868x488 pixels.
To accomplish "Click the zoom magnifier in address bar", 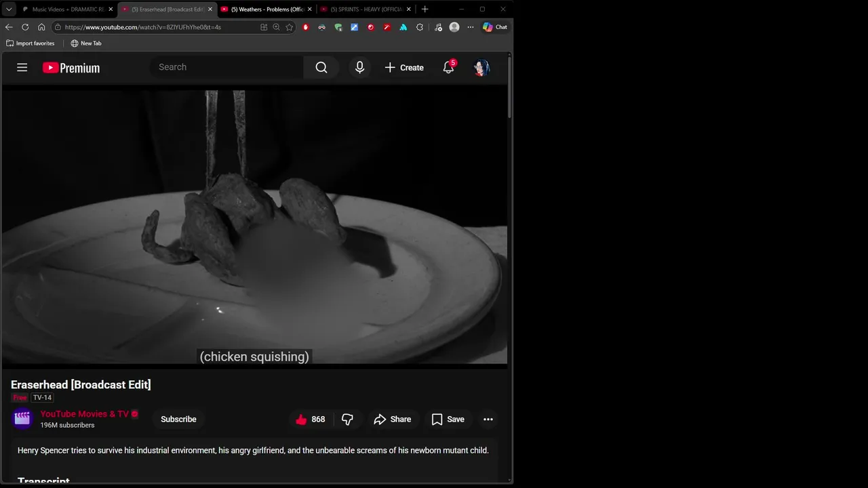I will pos(276,27).
